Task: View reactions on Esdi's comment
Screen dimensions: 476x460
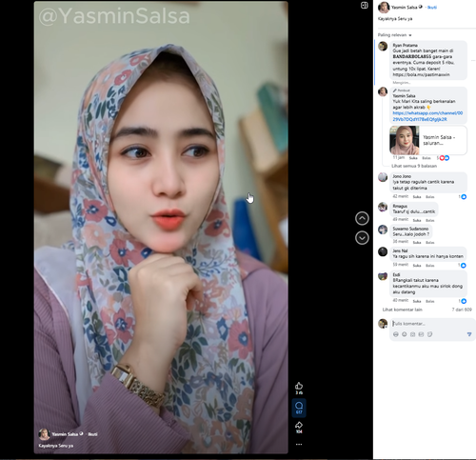Action: [x=463, y=301]
